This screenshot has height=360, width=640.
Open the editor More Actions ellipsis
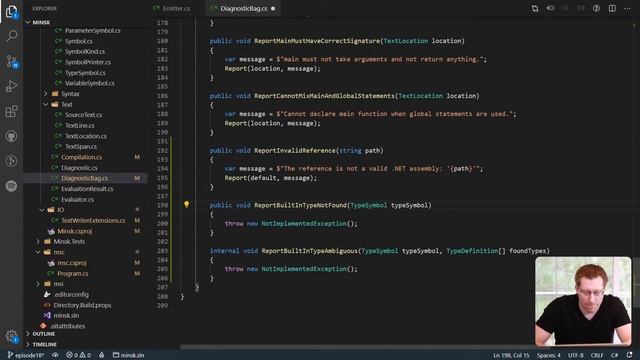(x=627, y=8)
